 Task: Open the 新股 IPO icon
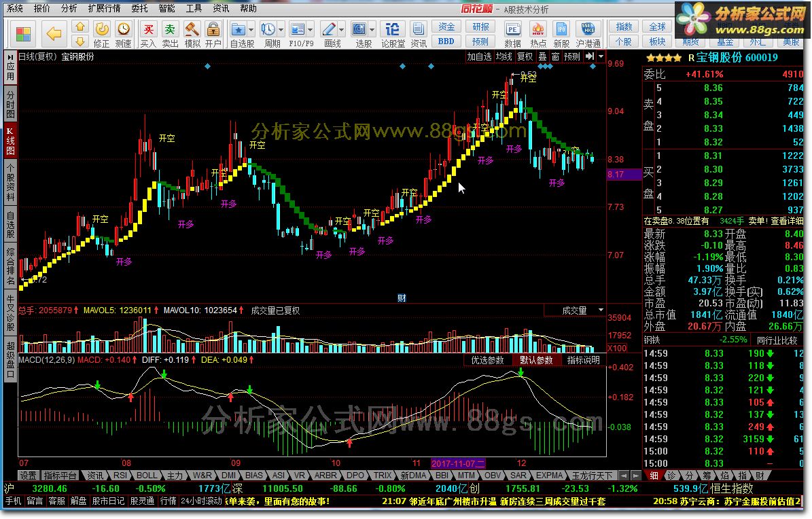[x=561, y=29]
